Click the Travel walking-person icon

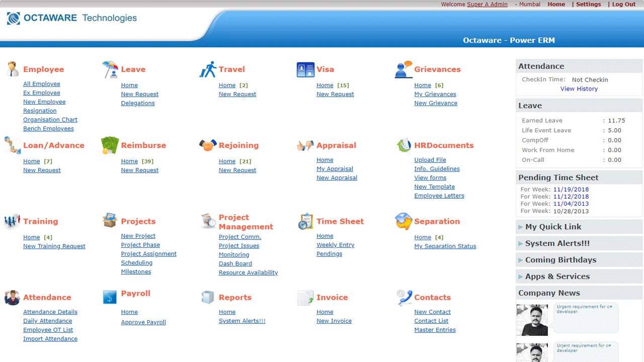208,69
